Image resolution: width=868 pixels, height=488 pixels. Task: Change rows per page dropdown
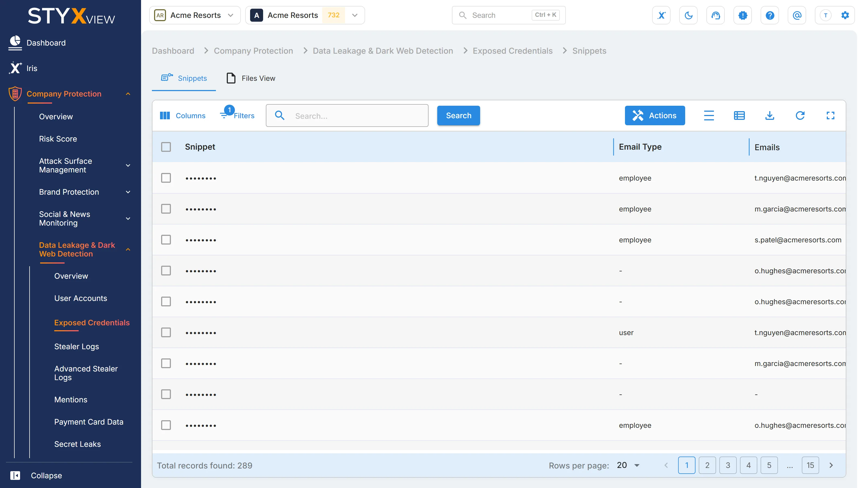[628, 465]
